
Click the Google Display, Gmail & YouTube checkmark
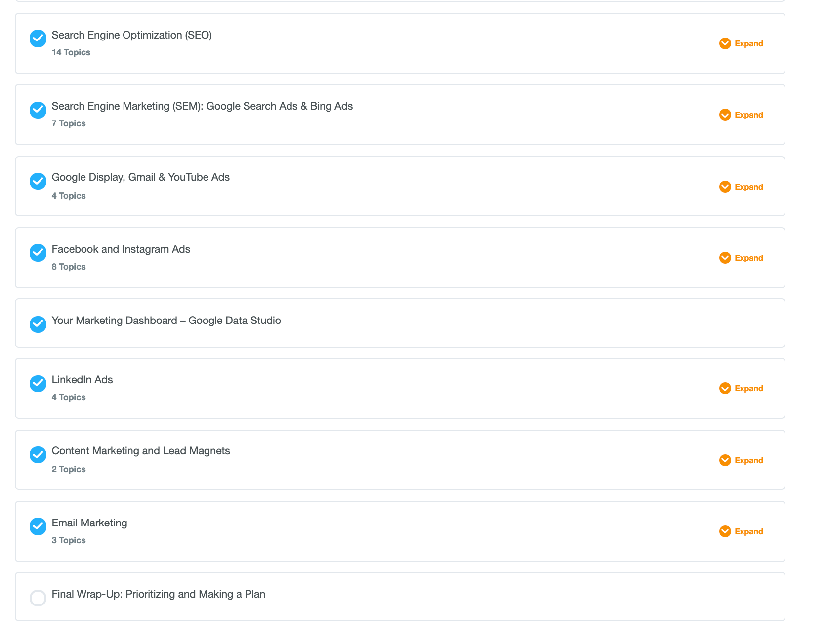pyautogui.click(x=38, y=181)
